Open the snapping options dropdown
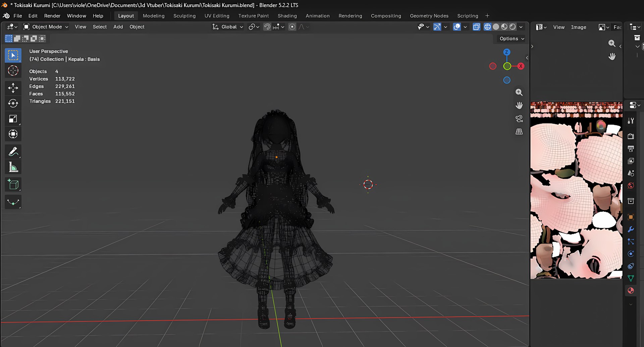 [x=279, y=27]
